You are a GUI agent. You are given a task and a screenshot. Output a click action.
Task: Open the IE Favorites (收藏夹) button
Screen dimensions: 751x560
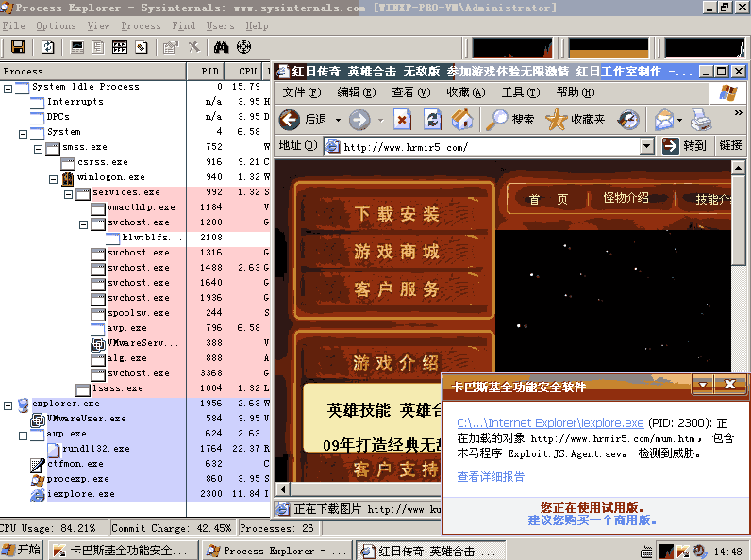[x=576, y=120]
